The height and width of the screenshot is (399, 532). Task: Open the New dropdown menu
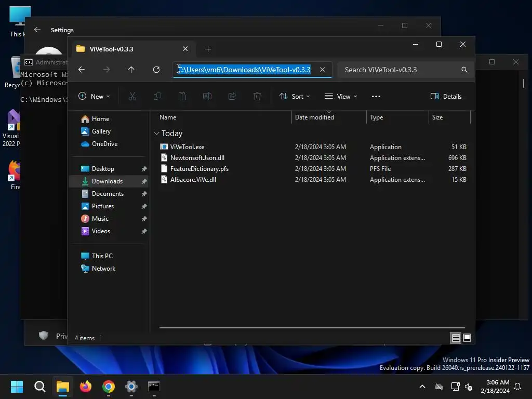pyautogui.click(x=94, y=96)
